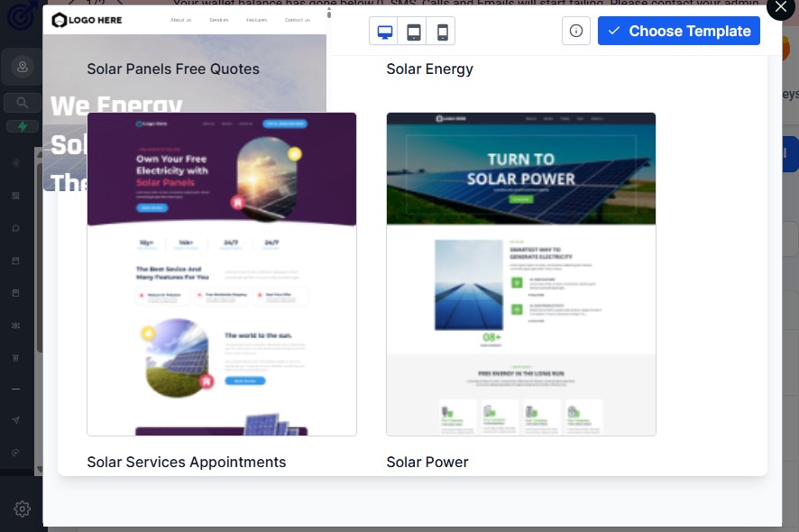Switch to desktop preview
This screenshot has height=532, width=799.
point(383,31)
